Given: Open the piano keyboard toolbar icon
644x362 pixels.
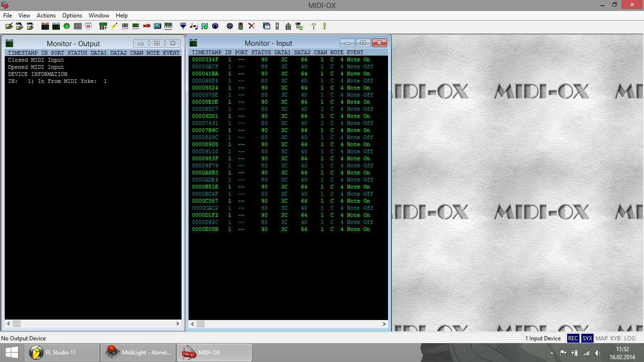Looking at the screenshot, I should [168, 26].
